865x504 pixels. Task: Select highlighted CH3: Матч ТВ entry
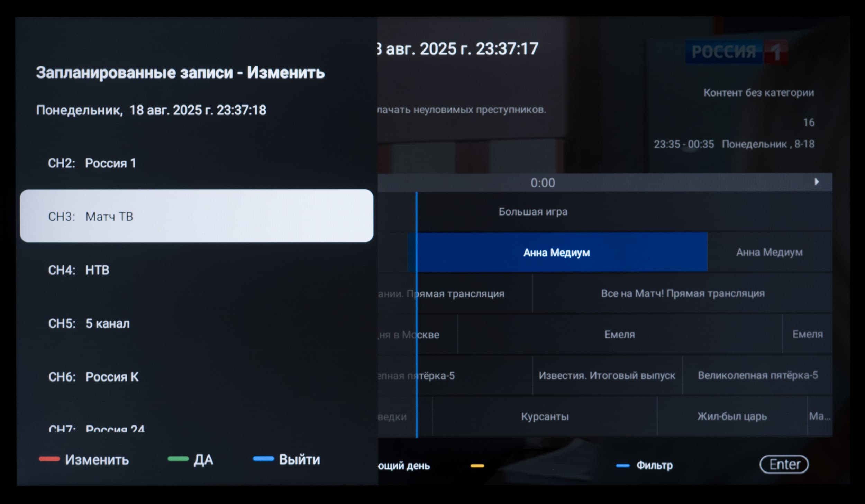(x=196, y=216)
